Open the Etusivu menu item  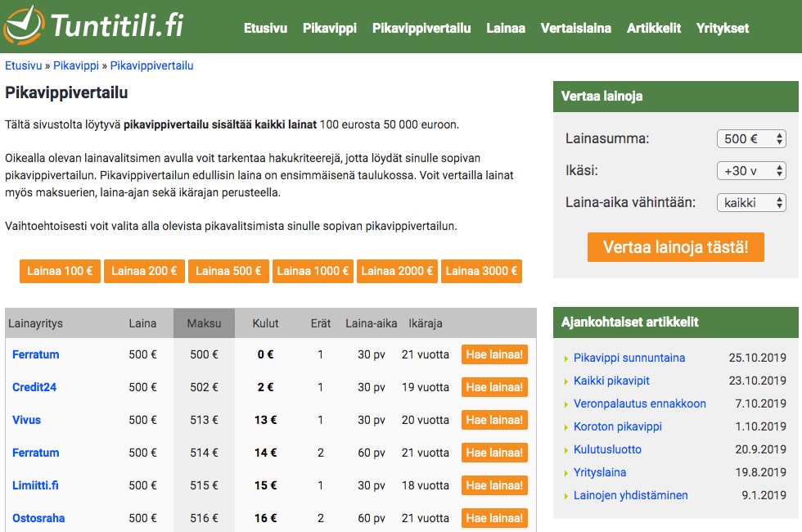pos(265,28)
